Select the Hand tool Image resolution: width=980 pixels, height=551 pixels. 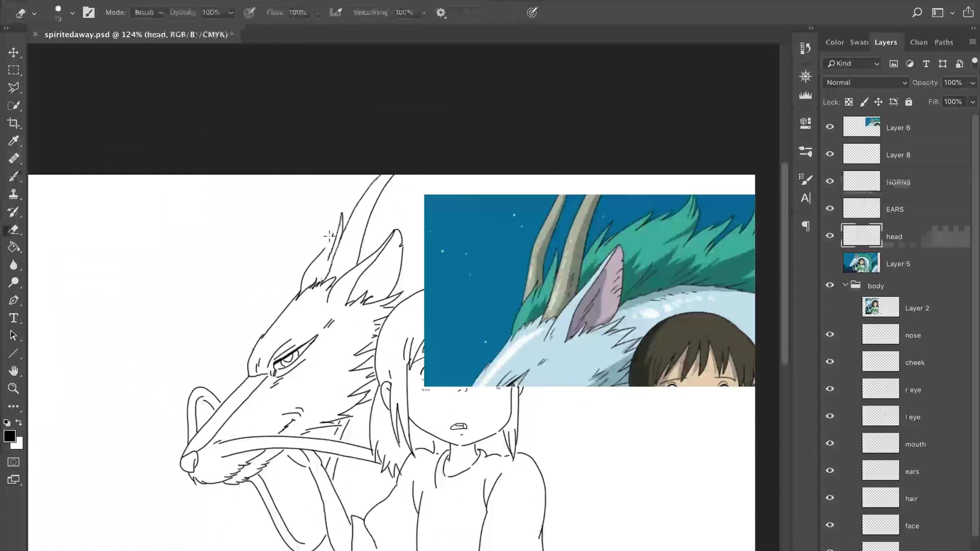pos(14,371)
